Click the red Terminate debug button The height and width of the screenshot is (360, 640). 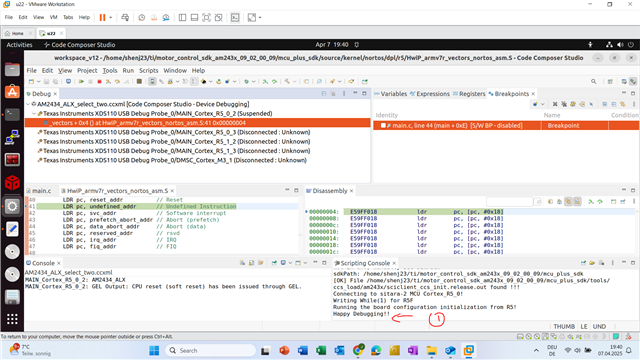click(x=99, y=81)
